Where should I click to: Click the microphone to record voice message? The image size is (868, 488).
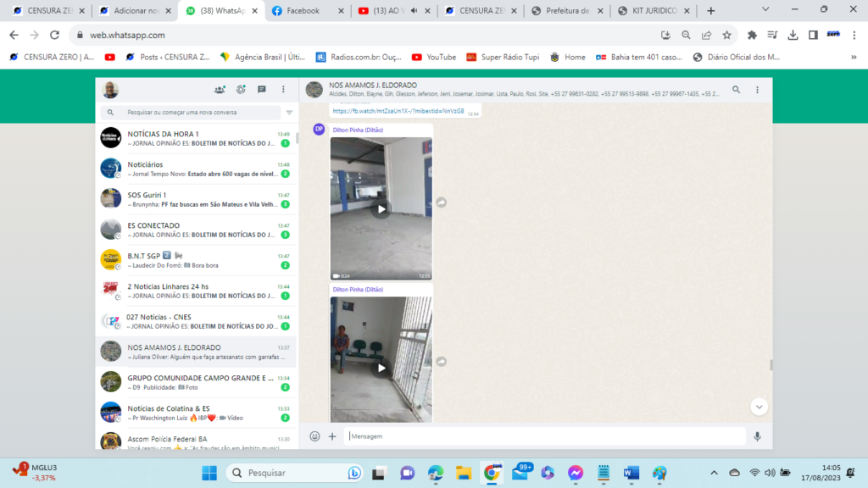coord(757,436)
